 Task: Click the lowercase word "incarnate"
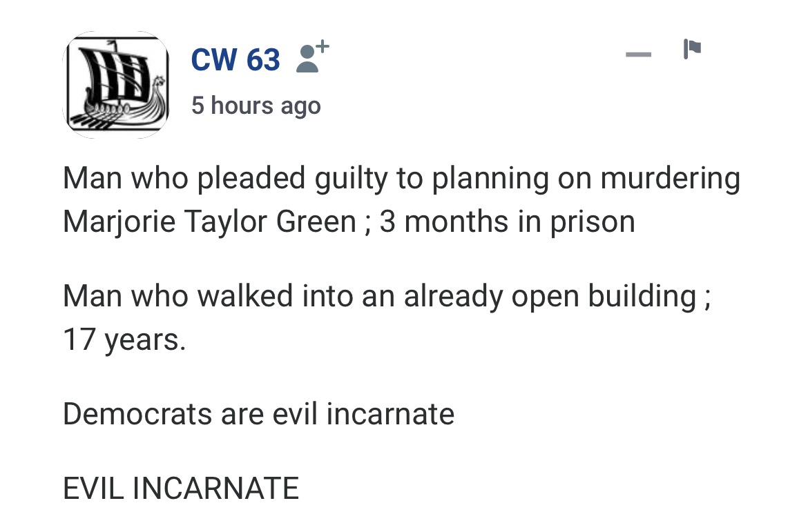click(x=389, y=414)
